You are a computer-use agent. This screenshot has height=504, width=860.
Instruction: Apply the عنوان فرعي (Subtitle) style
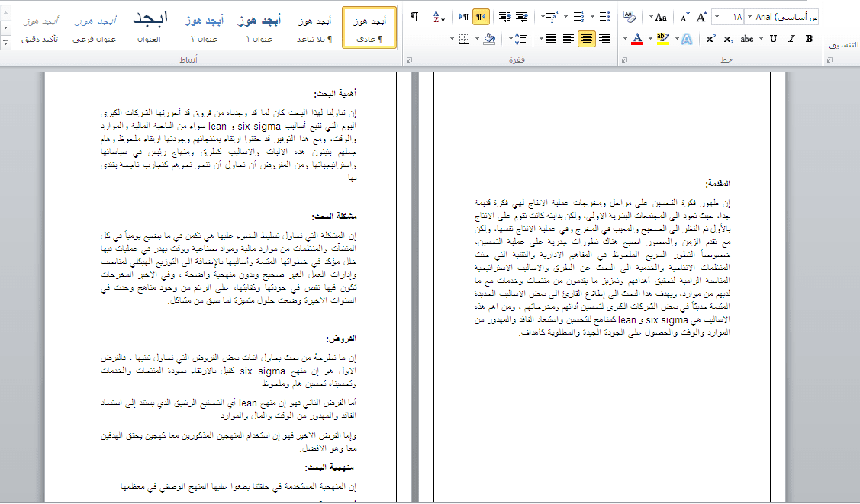(95, 28)
